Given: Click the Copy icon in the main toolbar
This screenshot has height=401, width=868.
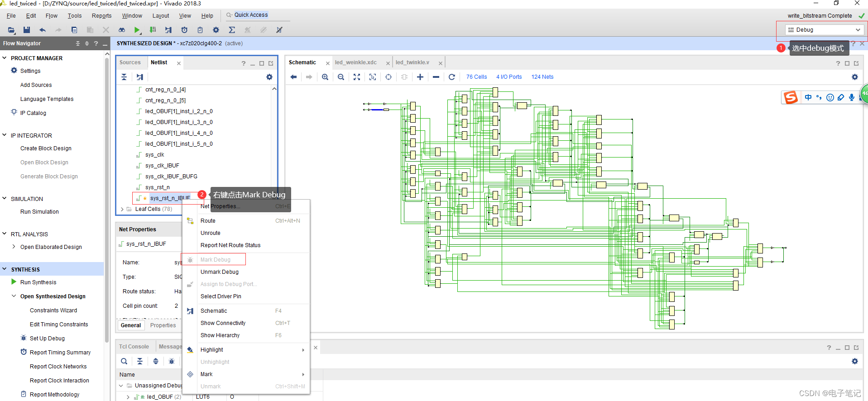Looking at the screenshot, I should [74, 30].
